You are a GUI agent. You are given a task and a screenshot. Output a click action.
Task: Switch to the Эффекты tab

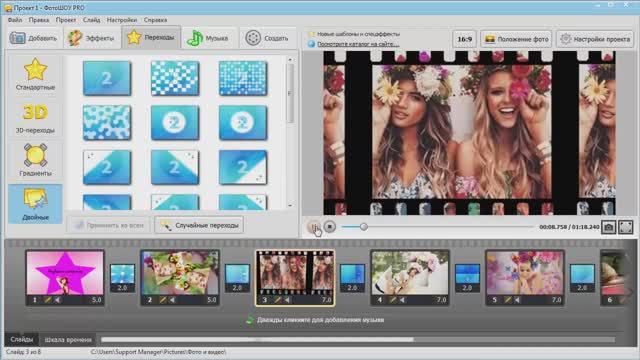click(92, 38)
